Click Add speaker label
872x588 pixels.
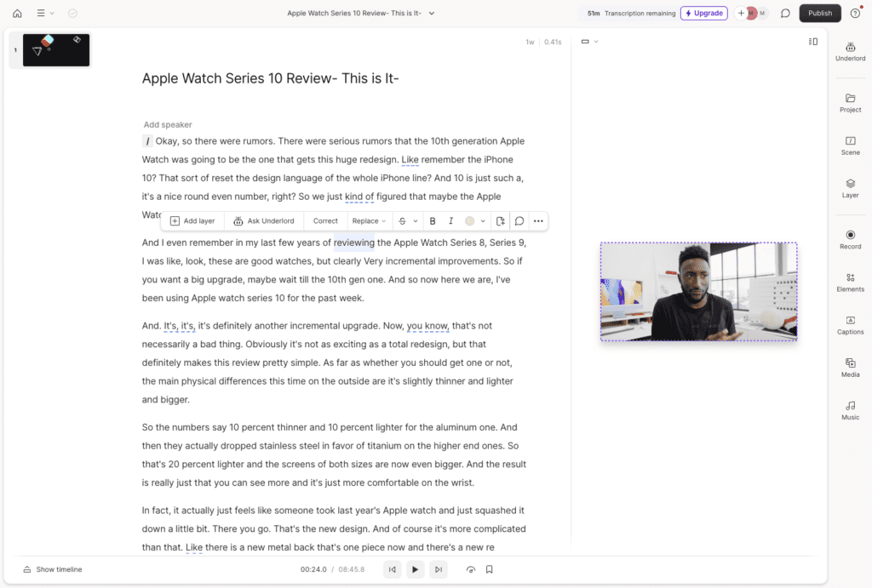pyautogui.click(x=168, y=124)
